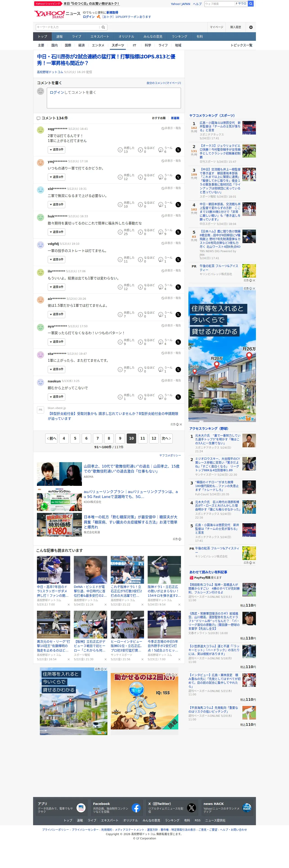Open the news HACK footer icon
The image size is (289, 868).
(x=247, y=808)
